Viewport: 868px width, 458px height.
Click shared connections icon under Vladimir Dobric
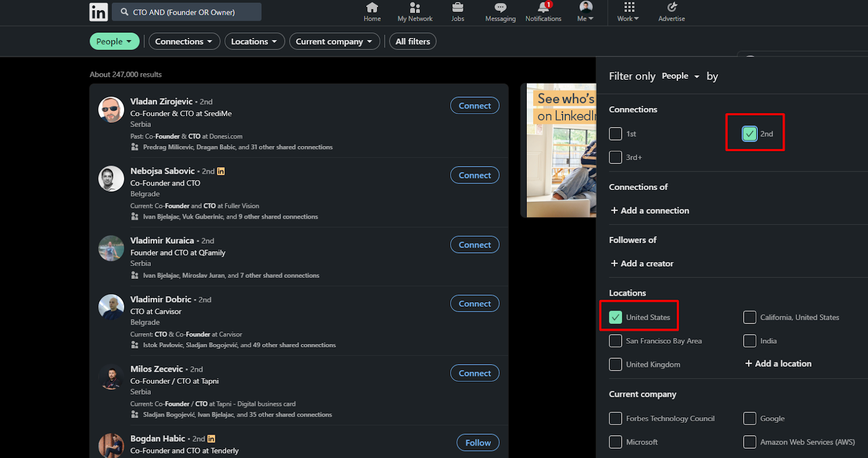pos(135,345)
